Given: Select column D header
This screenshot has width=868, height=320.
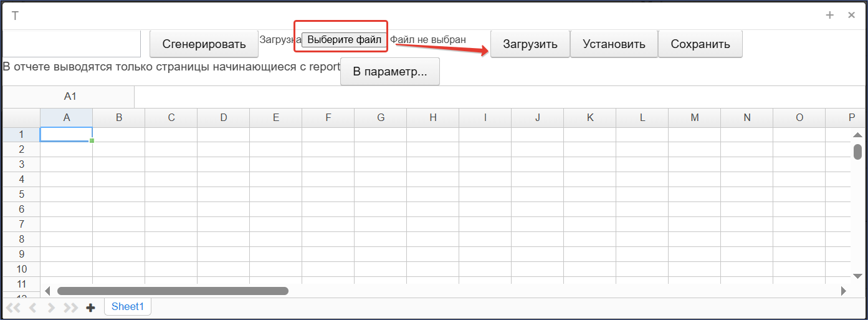Looking at the screenshot, I should point(224,117).
